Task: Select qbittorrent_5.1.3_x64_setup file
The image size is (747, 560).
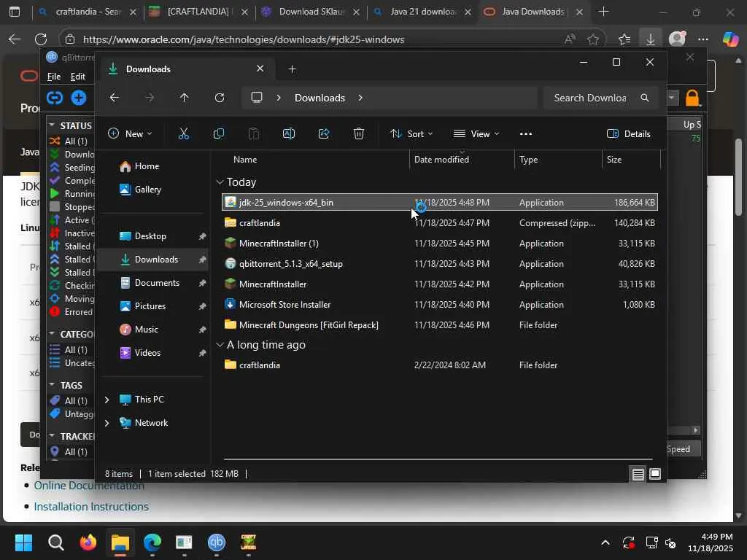Action: click(x=440, y=264)
